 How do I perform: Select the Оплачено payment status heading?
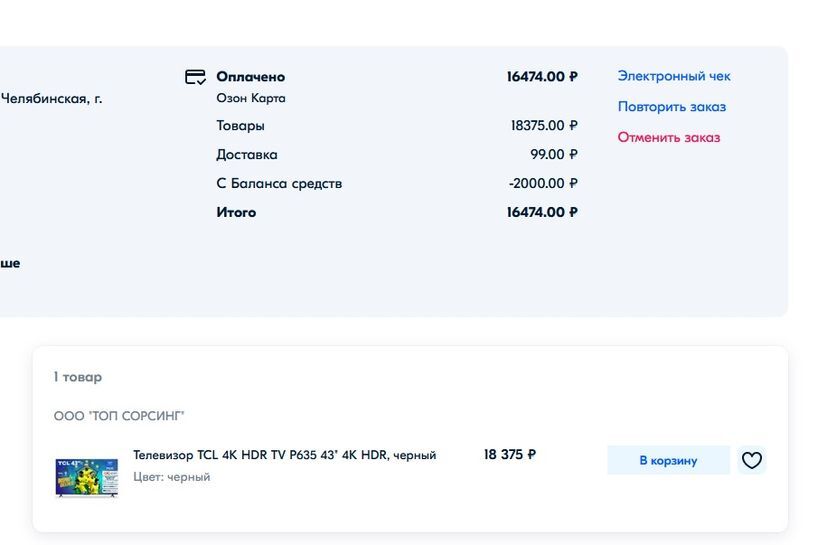250,77
